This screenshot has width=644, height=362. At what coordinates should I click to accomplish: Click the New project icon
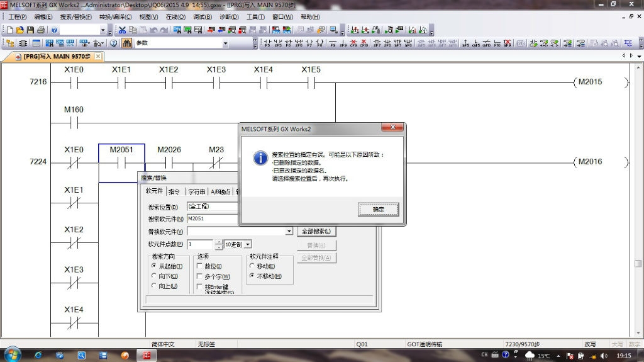click(10, 30)
